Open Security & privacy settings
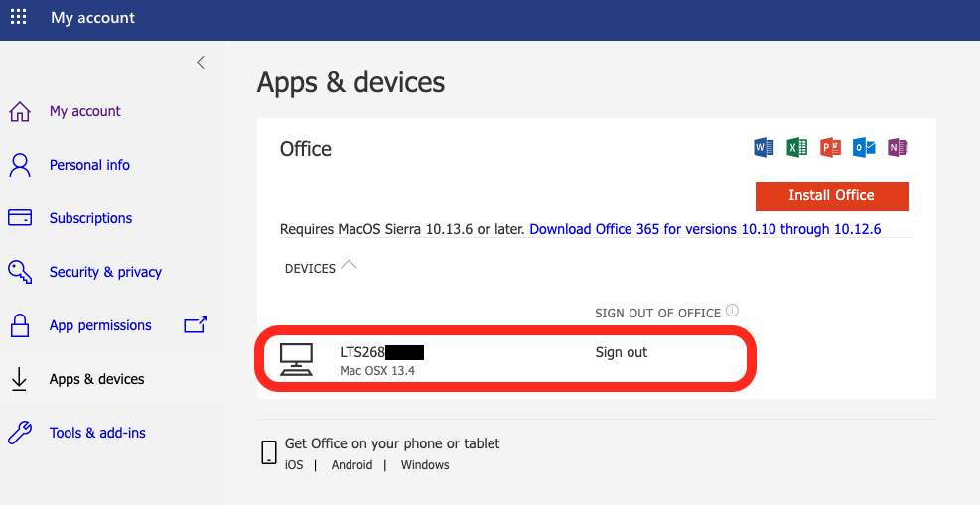 pos(105,272)
